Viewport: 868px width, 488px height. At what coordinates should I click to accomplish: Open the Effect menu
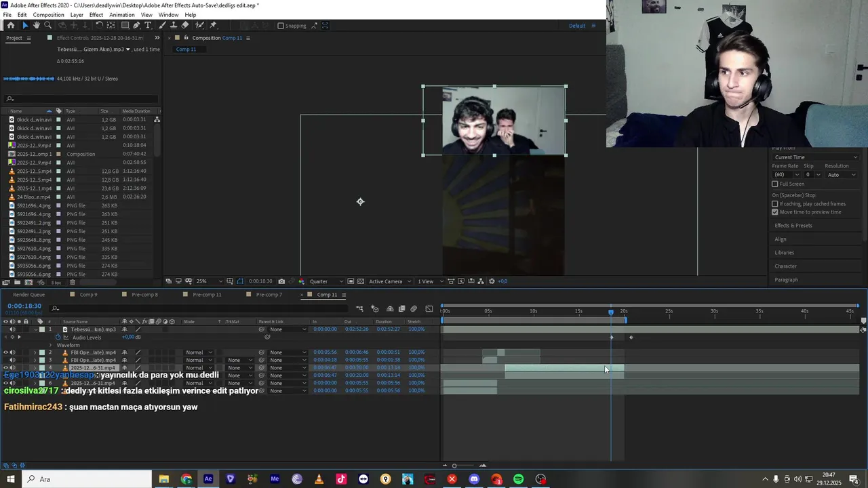[x=96, y=15]
